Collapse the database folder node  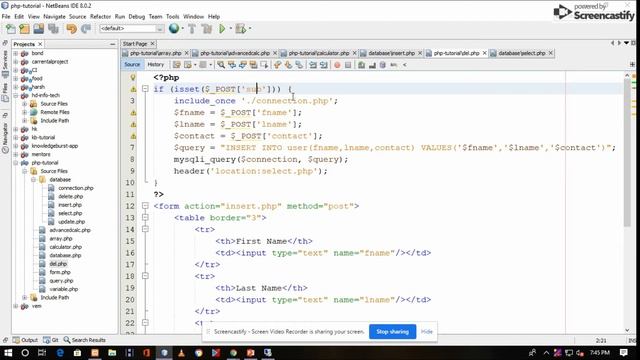[33, 180]
